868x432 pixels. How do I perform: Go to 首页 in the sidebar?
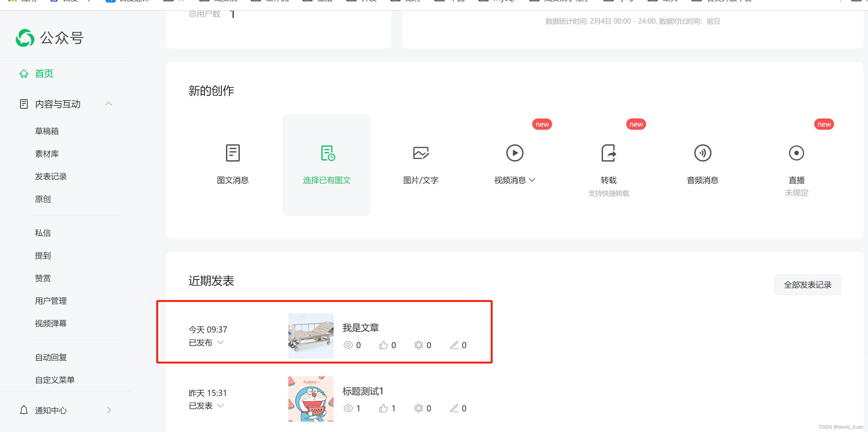pyautogui.click(x=44, y=74)
